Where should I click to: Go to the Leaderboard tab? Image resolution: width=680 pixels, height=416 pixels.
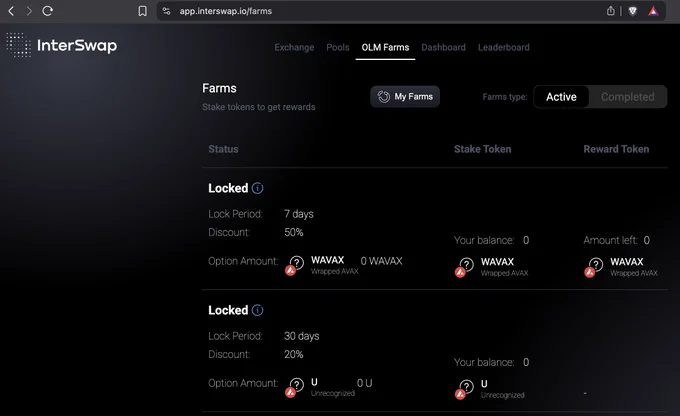point(503,47)
